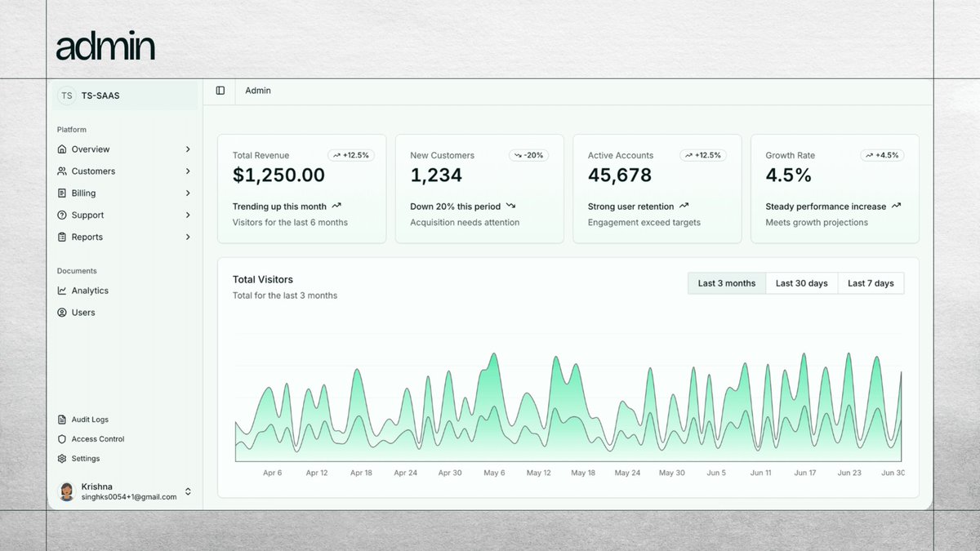
Task: Click the 4.5% growth rate value
Action: [x=788, y=176]
